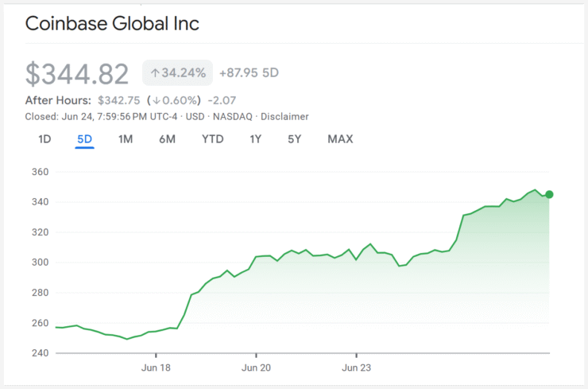Click the Coinbase Global Inc title
Image resolution: width=588 pixels, height=389 pixels.
pos(112,24)
